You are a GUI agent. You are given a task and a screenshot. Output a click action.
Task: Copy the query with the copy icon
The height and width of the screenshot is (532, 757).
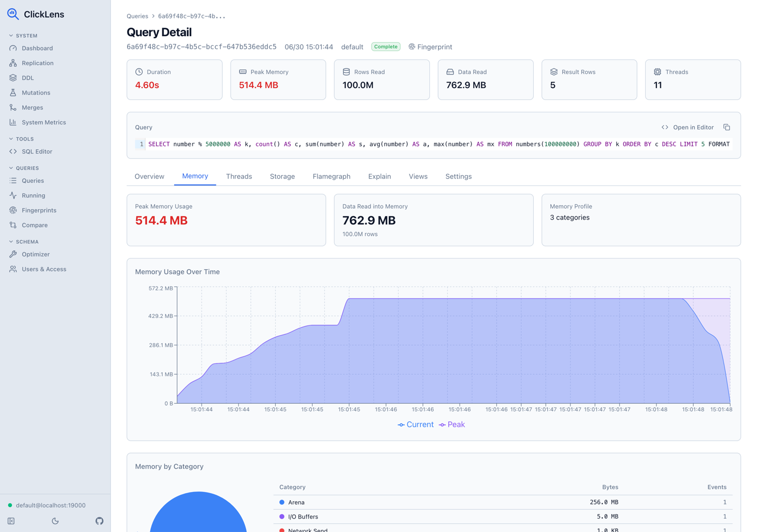(x=727, y=128)
